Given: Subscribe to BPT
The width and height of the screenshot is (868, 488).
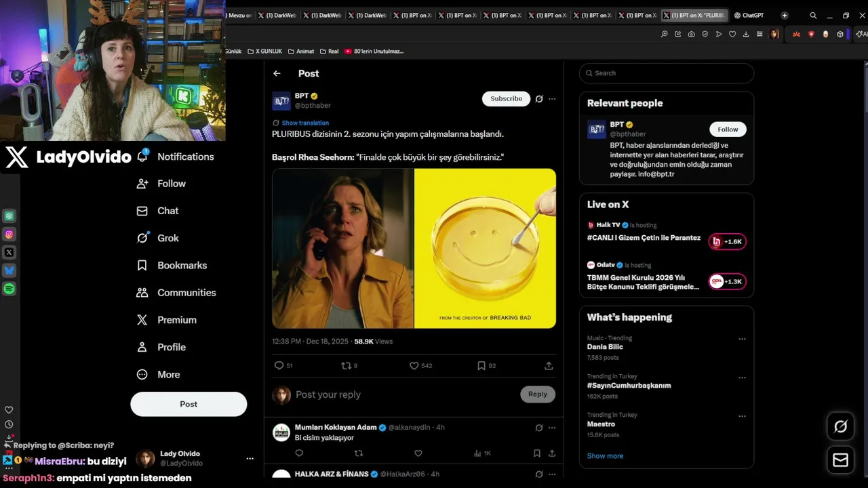Looking at the screenshot, I should pos(506,99).
